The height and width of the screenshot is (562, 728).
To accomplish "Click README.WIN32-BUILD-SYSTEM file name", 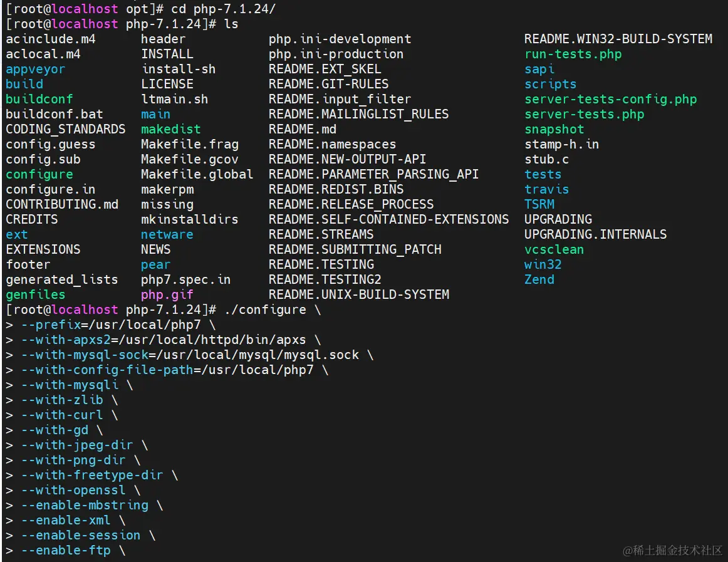I will (618, 39).
